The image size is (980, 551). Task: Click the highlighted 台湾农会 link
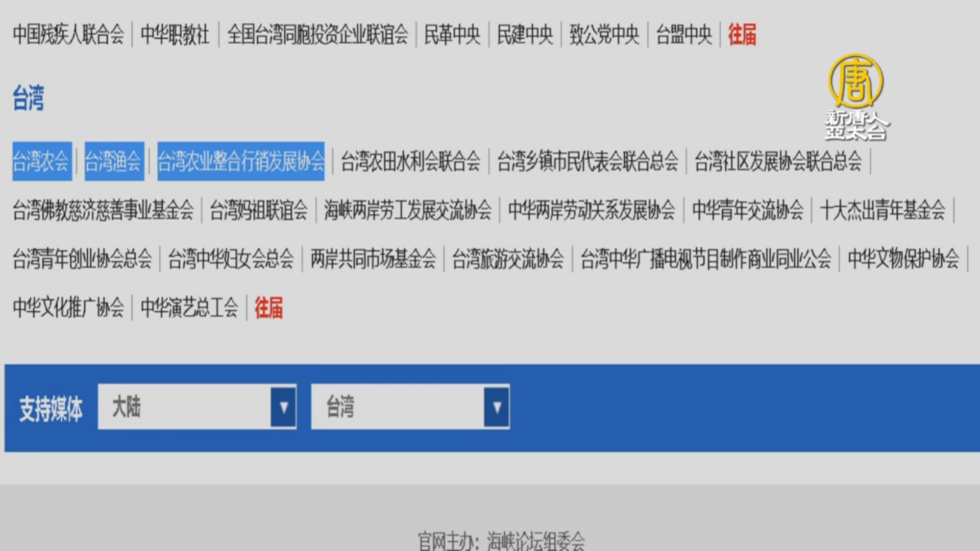coord(41,161)
